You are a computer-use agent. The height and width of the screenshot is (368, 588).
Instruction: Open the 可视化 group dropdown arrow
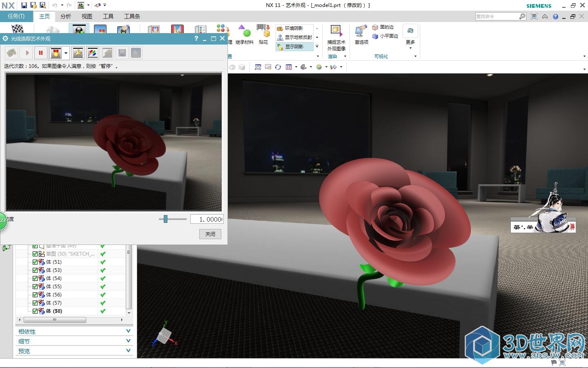point(415,56)
